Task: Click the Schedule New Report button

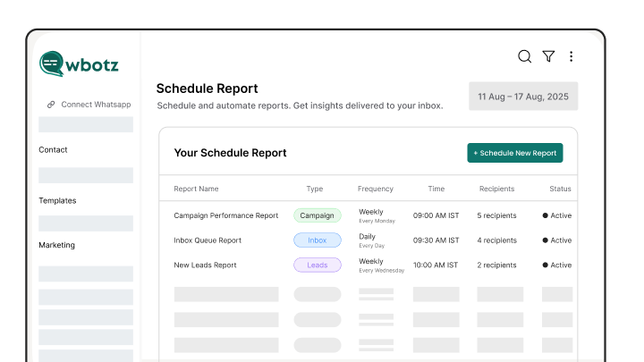Action: pos(515,153)
